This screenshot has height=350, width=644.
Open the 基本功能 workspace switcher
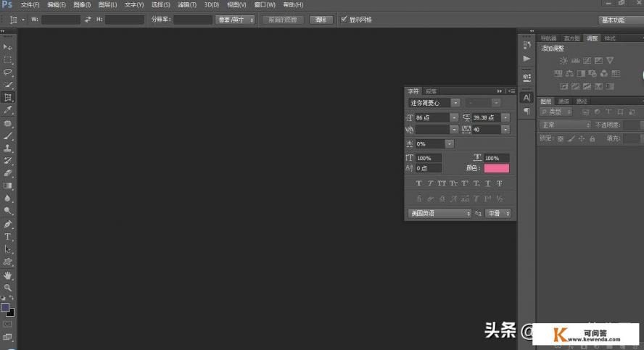point(620,20)
